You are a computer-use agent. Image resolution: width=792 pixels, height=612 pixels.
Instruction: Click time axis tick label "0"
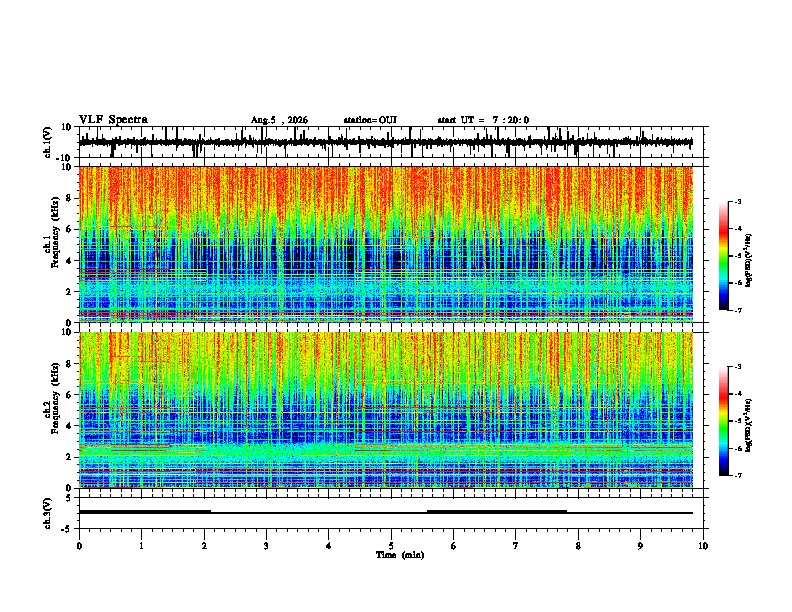point(79,546)
